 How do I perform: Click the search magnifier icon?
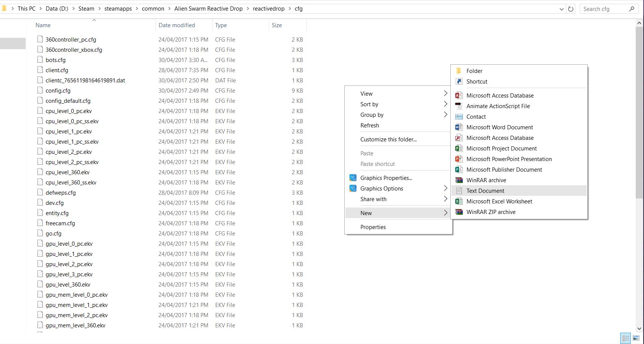click(x=632, y=9)
